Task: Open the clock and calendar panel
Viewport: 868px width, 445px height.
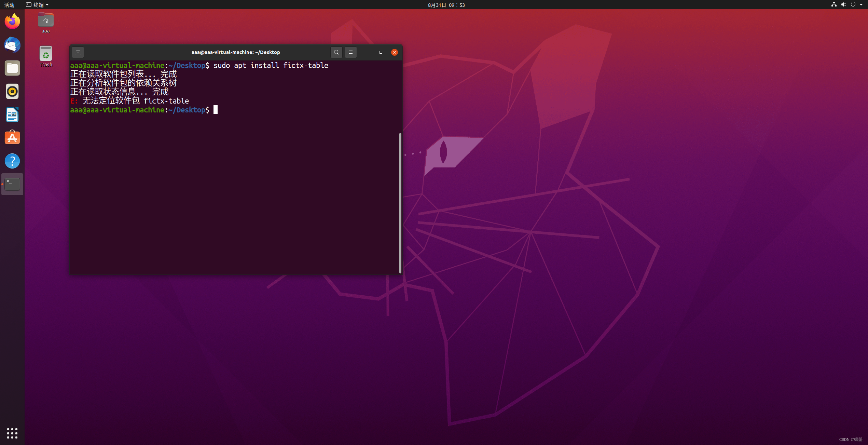Action: coord(446,5)
